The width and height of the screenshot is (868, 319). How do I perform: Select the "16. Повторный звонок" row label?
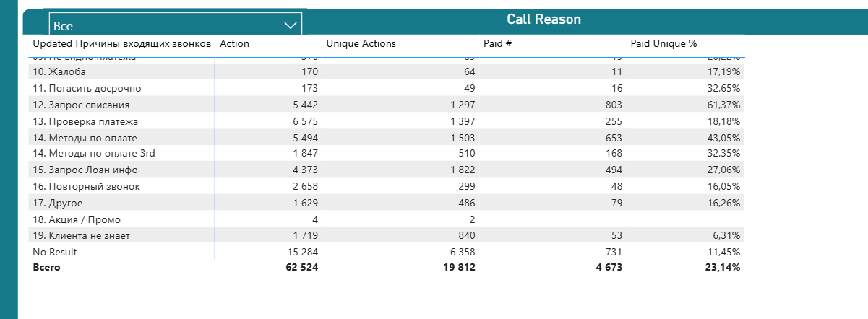coord(87,186)
